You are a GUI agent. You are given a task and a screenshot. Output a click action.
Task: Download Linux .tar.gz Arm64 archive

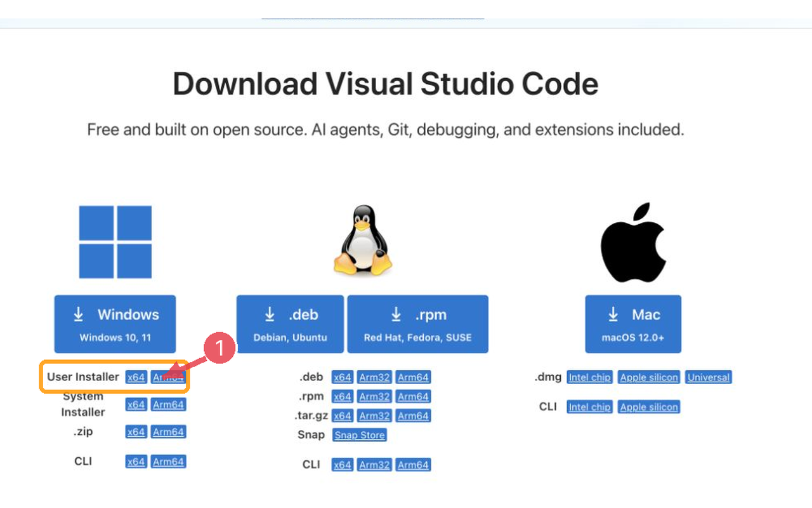(413, 416)
